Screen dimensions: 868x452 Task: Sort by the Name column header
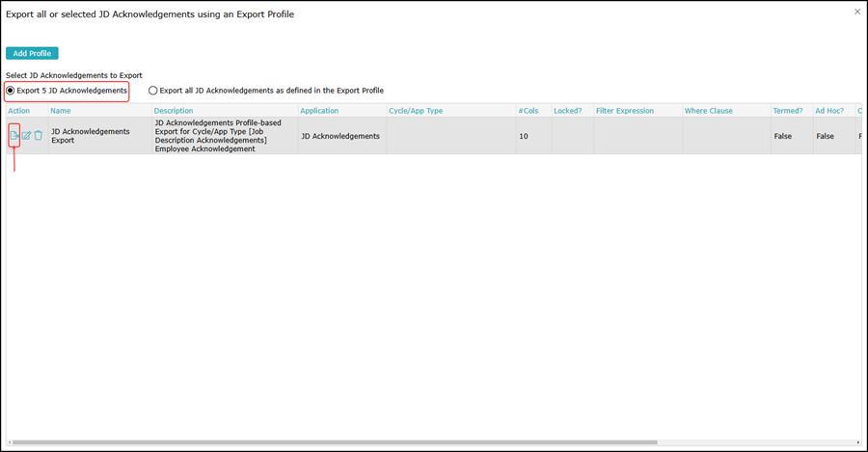point(61,111)
